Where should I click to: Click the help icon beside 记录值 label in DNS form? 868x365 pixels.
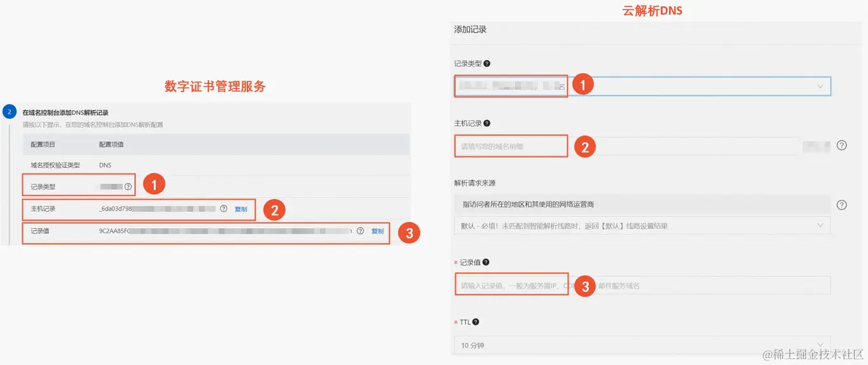point(486,263)
